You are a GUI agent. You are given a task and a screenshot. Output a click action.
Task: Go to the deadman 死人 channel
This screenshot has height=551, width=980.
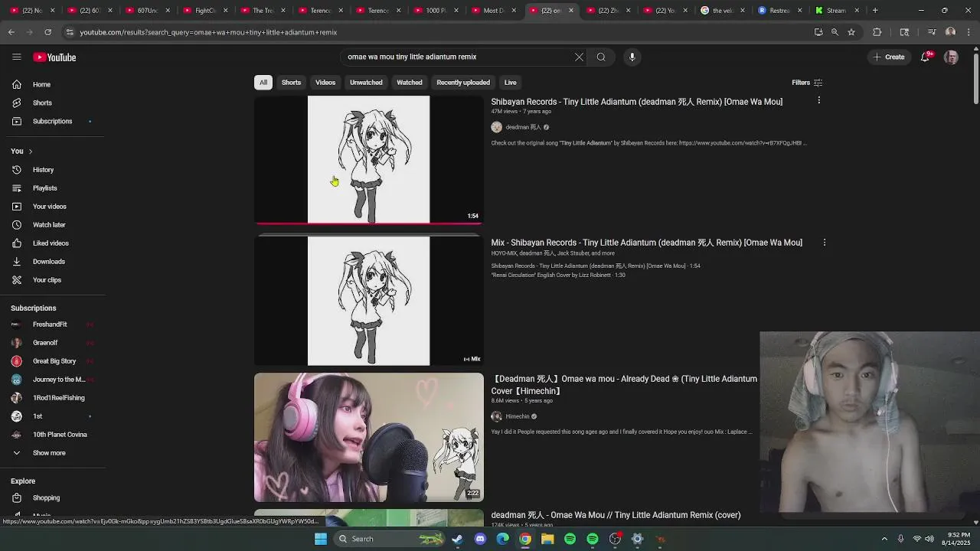click(x=523, y=127)
